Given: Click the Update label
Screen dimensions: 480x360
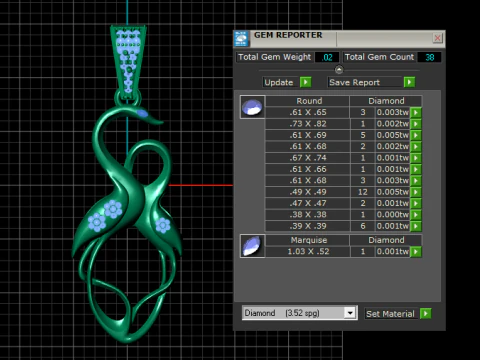Looking at the screenshot, I should pyautogui.click(x=279, y=82).
